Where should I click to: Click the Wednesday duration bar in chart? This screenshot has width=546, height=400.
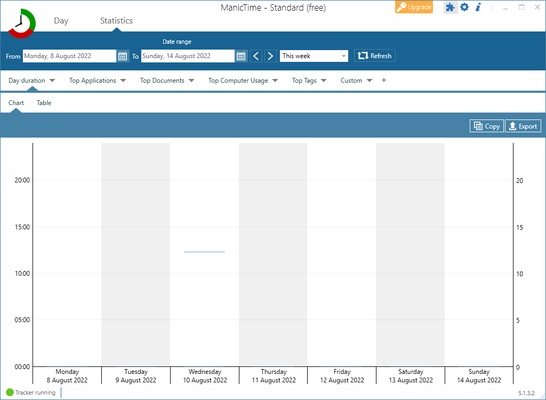204,251
